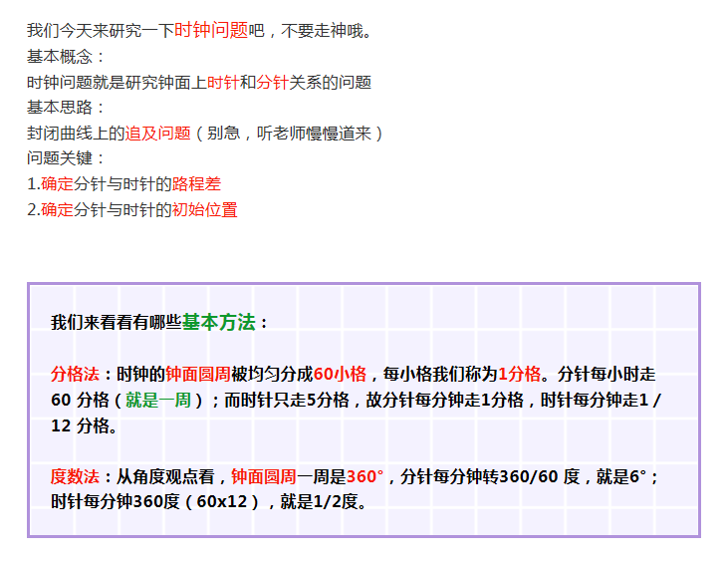Click the first "基本概念：" heading
This screenshot has height=562, width=728.
66,57
